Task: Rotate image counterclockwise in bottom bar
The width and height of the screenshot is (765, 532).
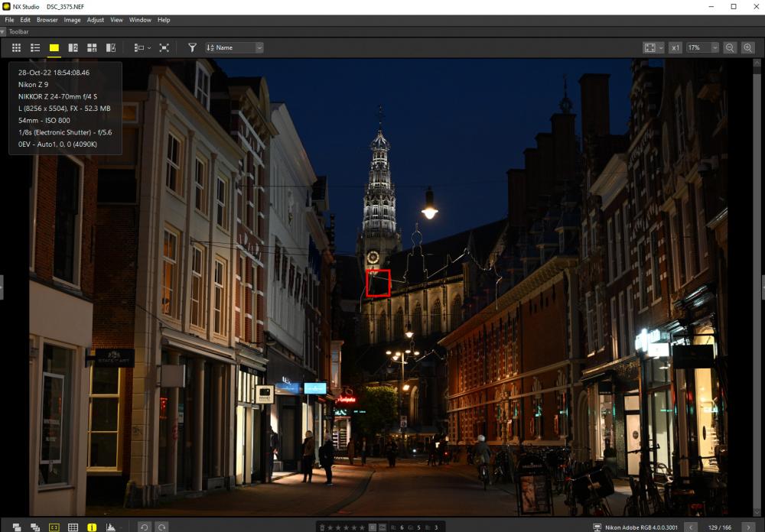Action: pyautogui.click(x=144, y=527)
